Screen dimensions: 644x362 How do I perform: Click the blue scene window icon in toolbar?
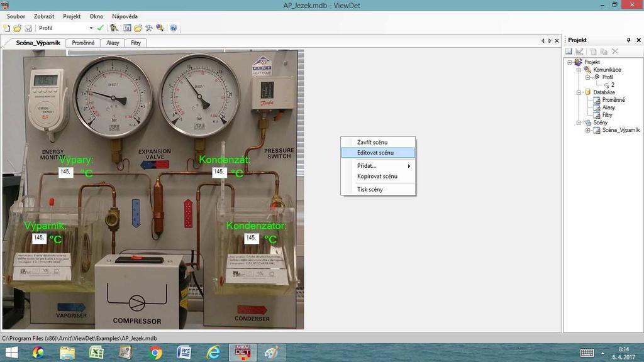click(127, 28)
